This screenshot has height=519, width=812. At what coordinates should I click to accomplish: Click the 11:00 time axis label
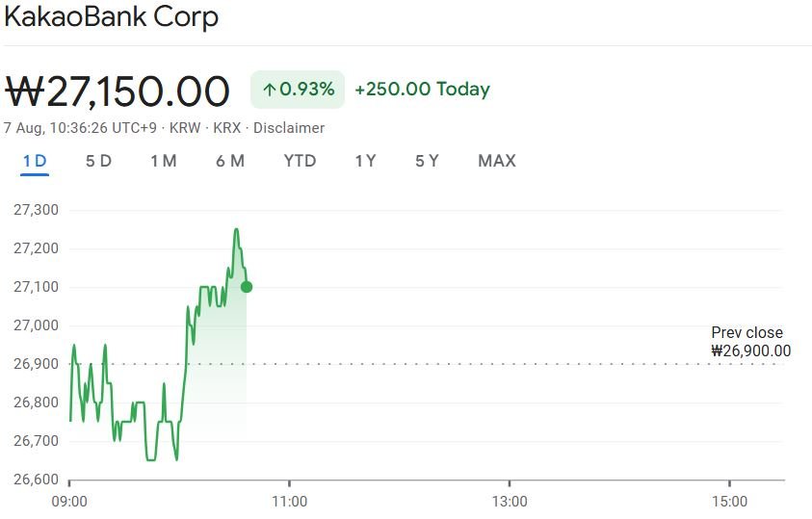coord(289,502)
